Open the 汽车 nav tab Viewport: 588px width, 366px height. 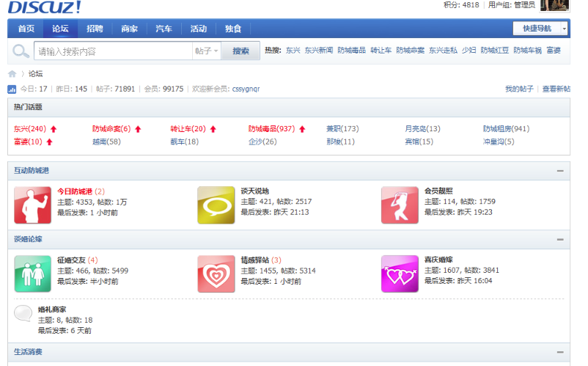click(164, 29)
